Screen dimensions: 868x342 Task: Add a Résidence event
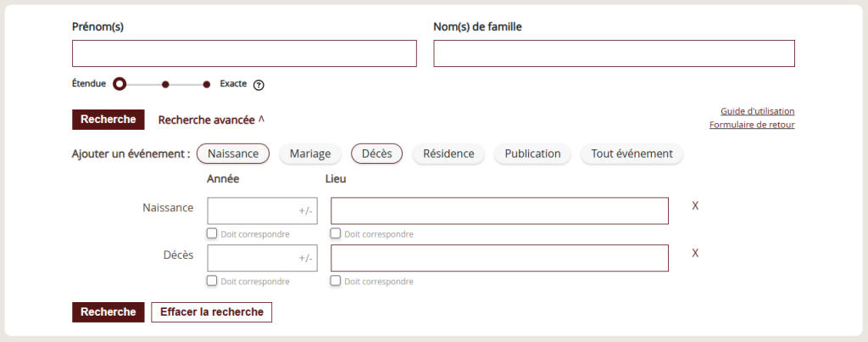(448, 154)
